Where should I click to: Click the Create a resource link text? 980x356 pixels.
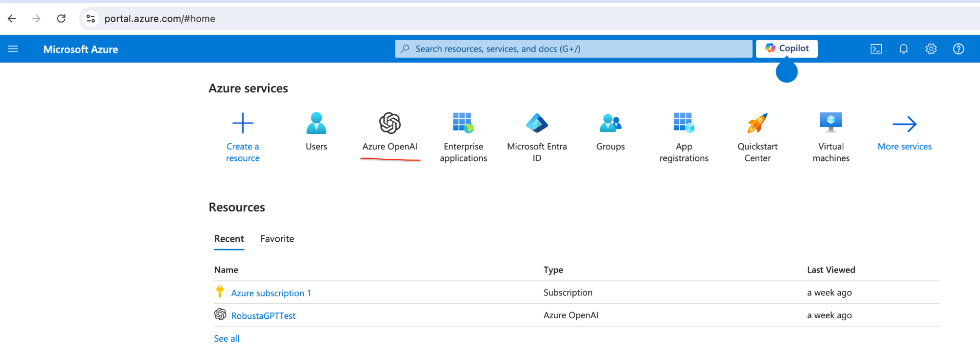[243, 153]
